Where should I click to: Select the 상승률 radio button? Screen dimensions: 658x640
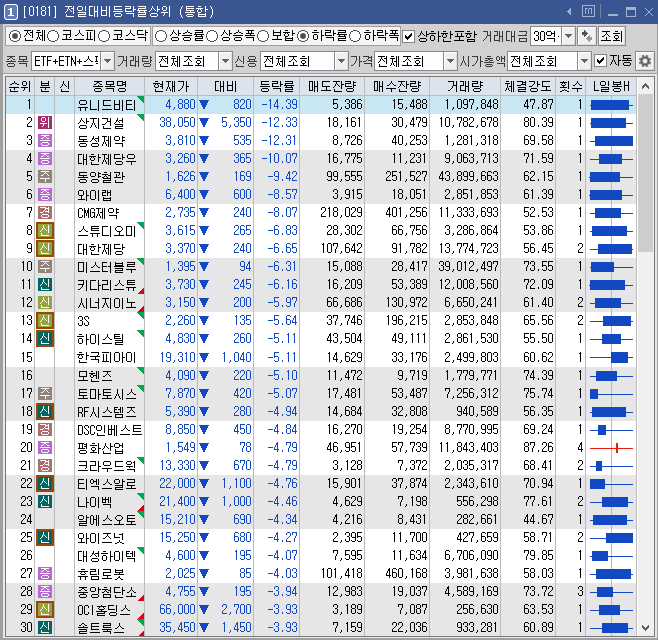pyautogui.click(x=160, y=37)
